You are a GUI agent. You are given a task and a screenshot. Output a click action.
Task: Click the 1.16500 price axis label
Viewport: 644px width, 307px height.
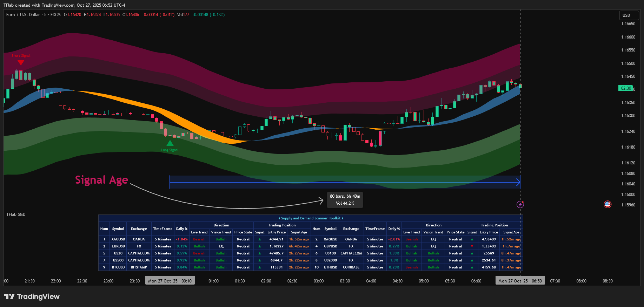point(628,63)
